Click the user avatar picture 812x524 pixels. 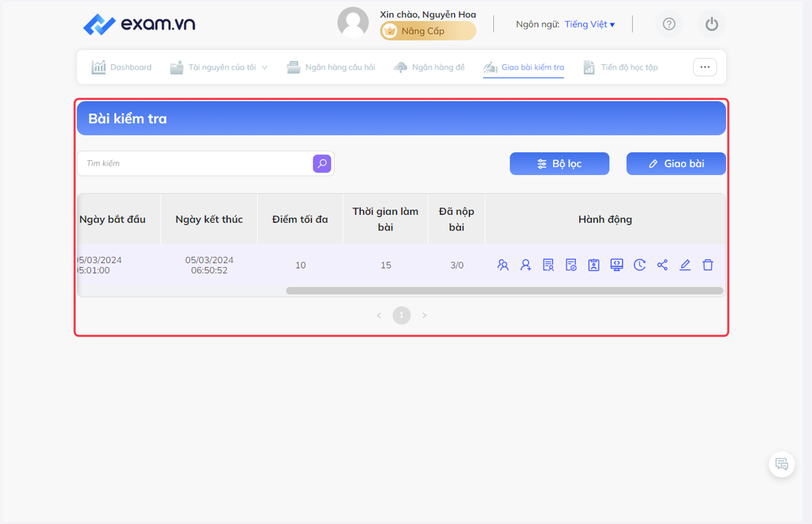coord(353,23)
